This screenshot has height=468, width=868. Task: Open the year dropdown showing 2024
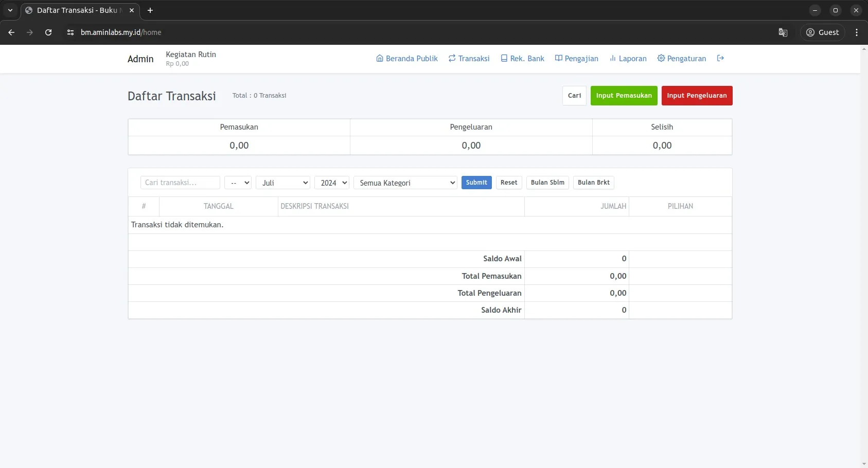[332, 183]
